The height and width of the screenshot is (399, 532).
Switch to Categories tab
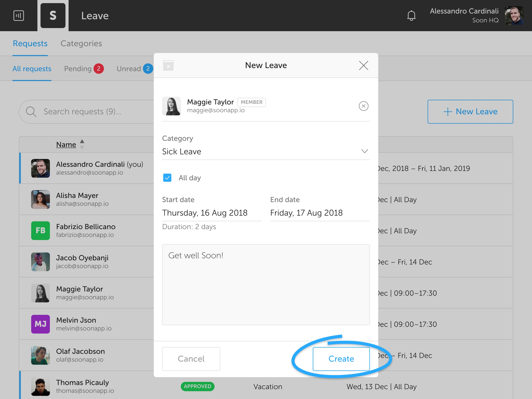(x=81, y=44)
